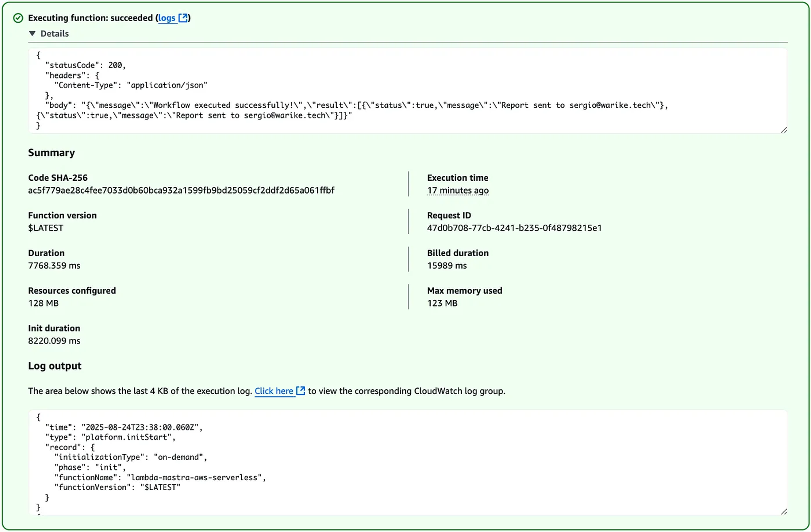The width and height of the screenshot is (811, 532).
Task: Click the Billed duration 15989 ms value
Action: [x=446, y=266]
